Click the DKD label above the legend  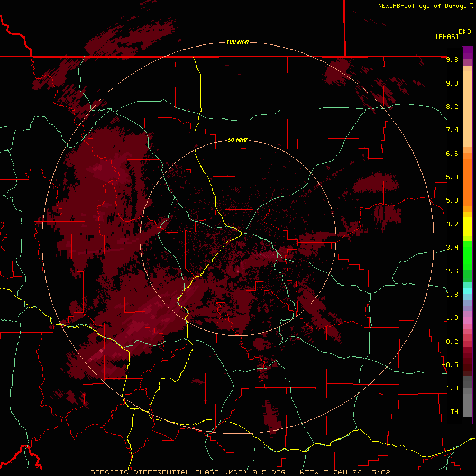click(465, 32)
